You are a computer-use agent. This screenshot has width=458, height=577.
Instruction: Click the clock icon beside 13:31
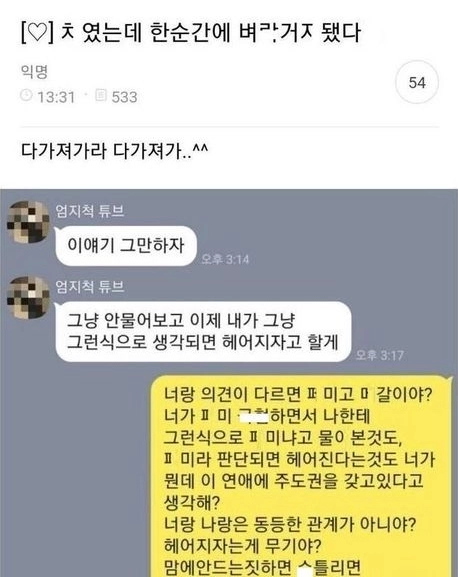26,95
